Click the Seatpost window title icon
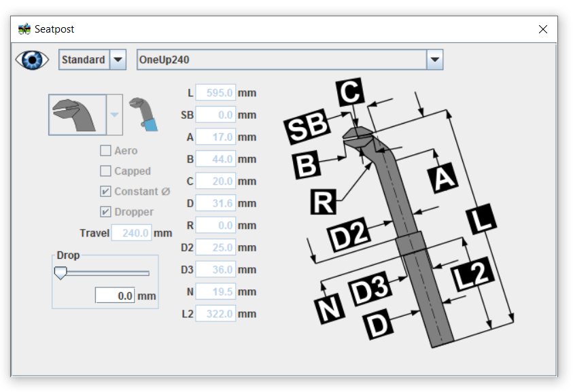Screen dimensions: 573x392 [x=24, y=29]
